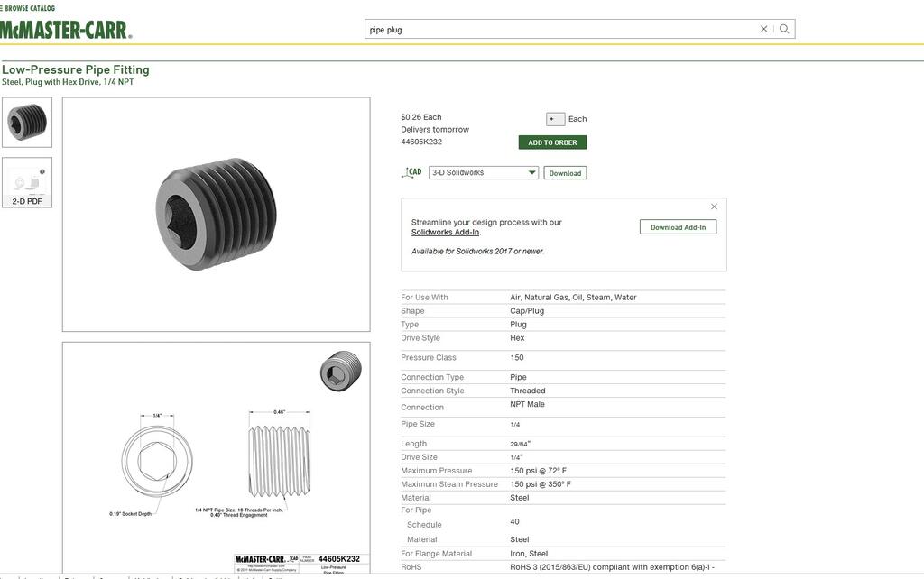Click the 'Delivers tomorrow' text
This screenshot has width=924, height=579.
[435, 130]
